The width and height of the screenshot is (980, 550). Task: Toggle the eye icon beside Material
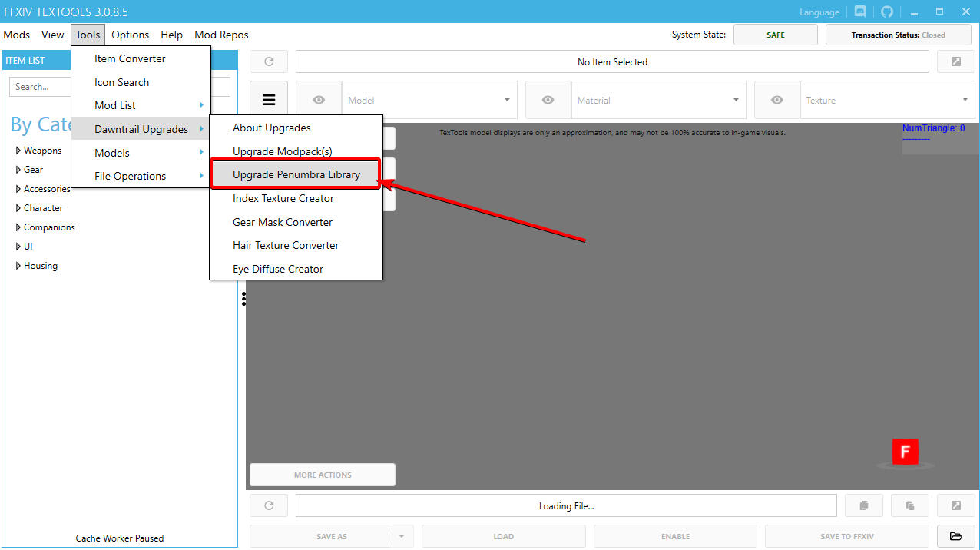click(x=548, y=100)
